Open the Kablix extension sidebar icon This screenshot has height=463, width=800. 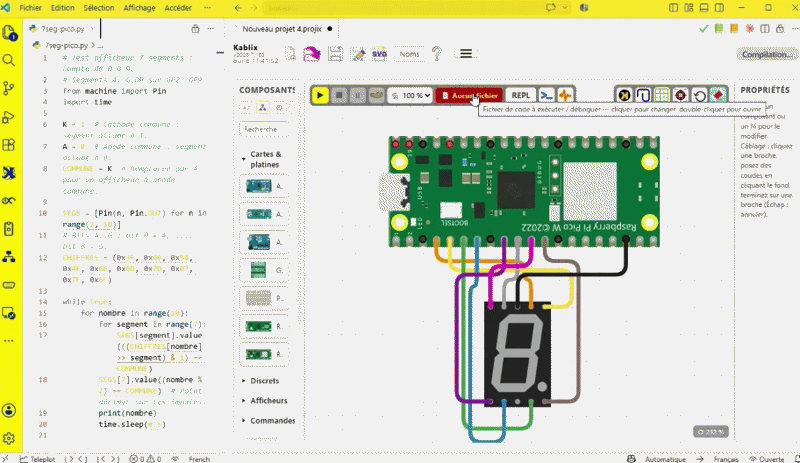[9, 173]
